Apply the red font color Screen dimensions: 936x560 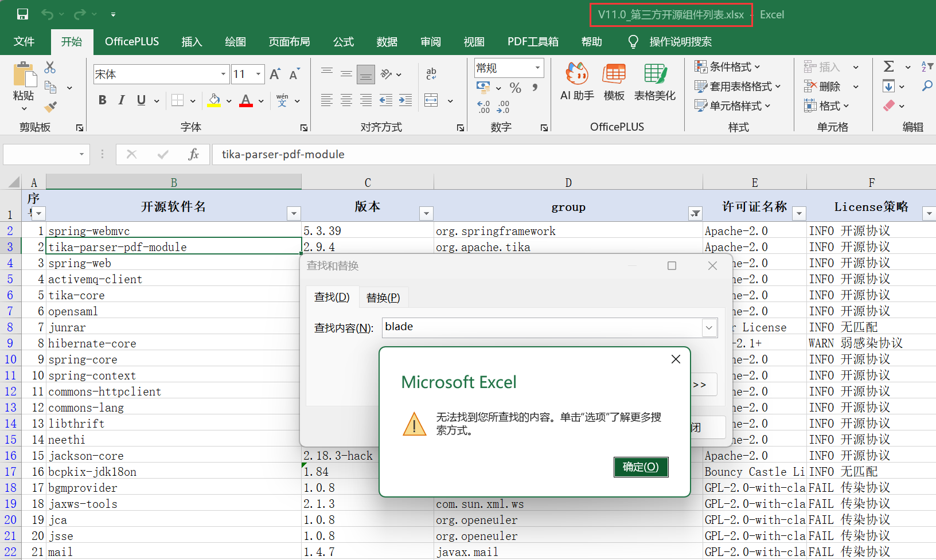[246, 100]
